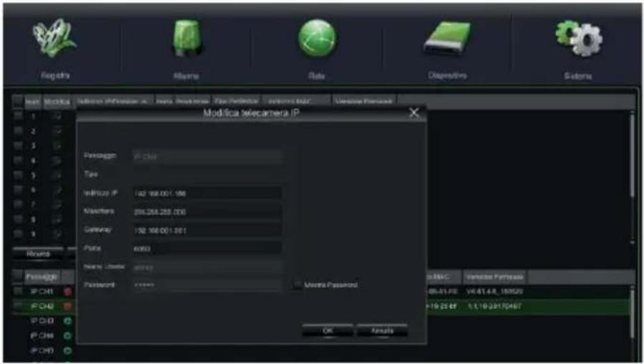
Task: Click the Modifica edit icon in row 9
Action: click(x=58, y=235)
